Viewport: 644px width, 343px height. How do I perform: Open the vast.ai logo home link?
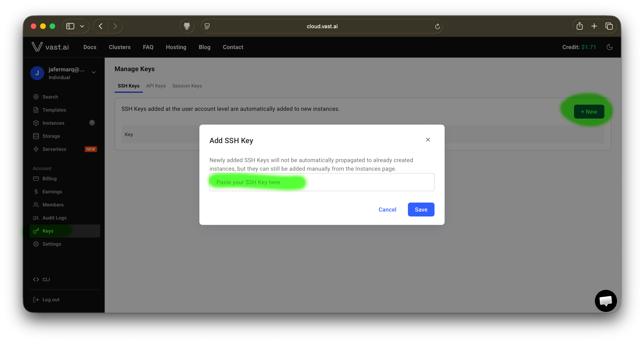[50, 47]
